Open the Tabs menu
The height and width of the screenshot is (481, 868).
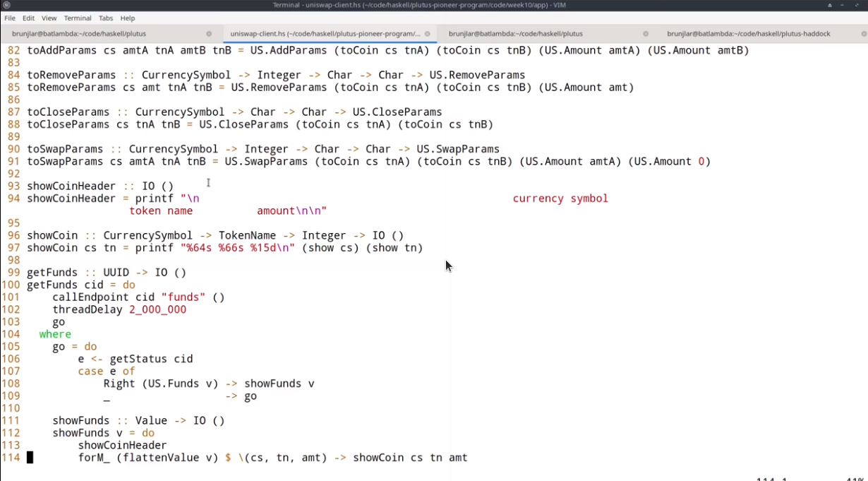pyautogui.click(x=106, y=18)
